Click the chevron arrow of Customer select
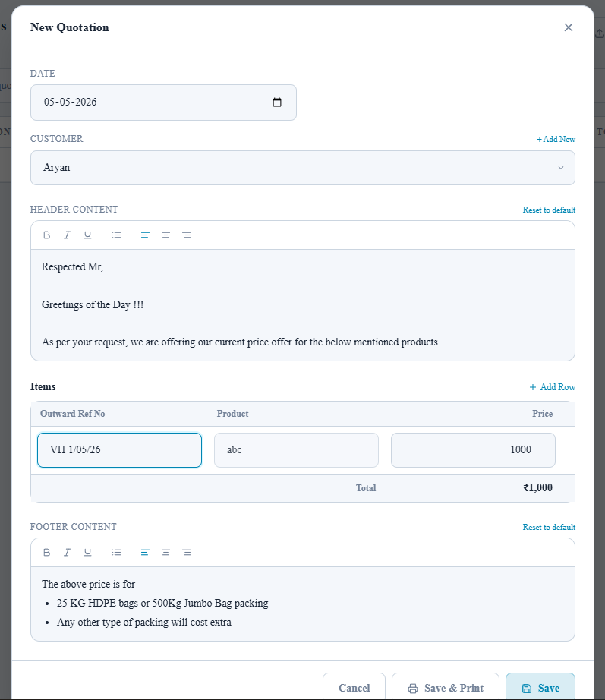Screen dimensions: 605x700 coord(561,168)
